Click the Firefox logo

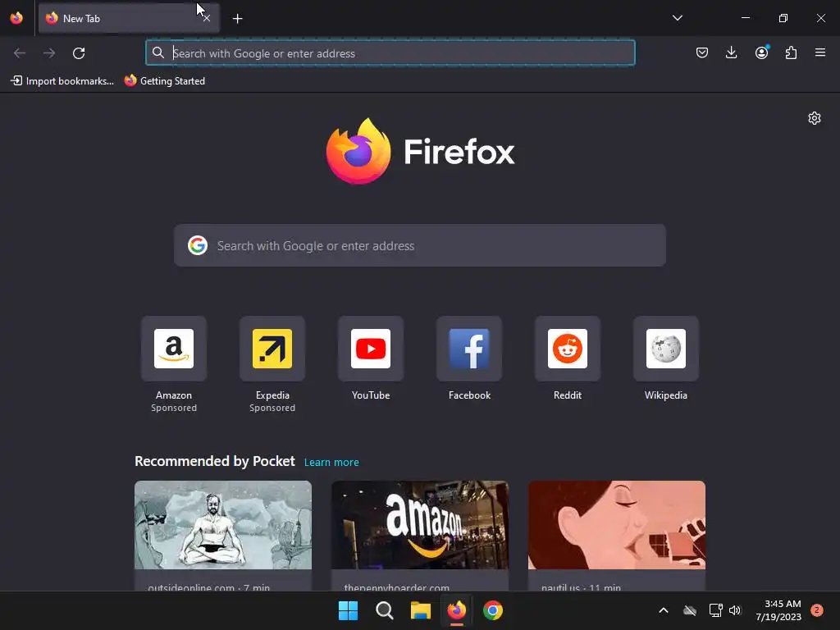[420, 151]
